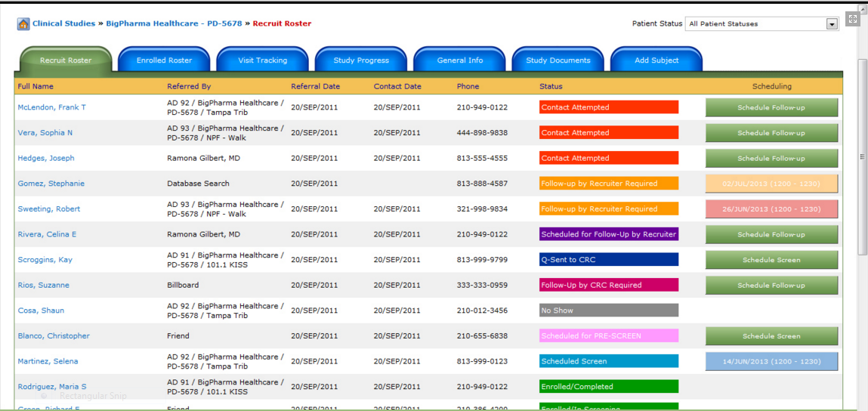The height and width of the screenshot is (411, 868).
Task: Switch to the Enrolled Roster tab
Action: pyautogui.click(x=165, y=60)
